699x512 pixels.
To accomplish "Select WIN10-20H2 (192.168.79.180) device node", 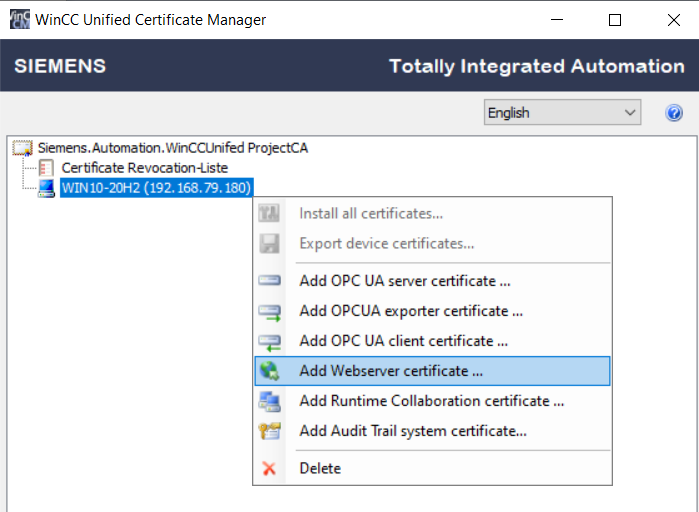I will 157,188.
